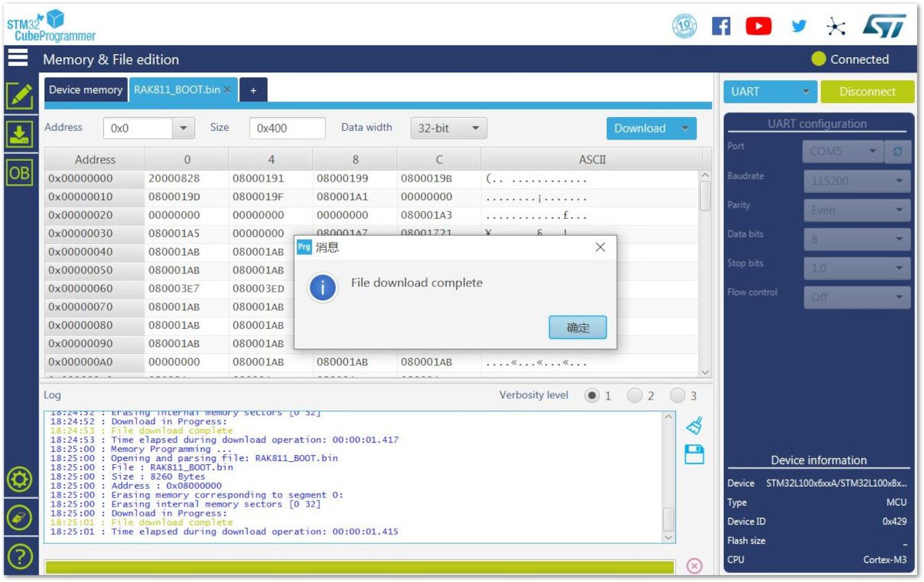Open the Stop bits dropdown
The width and height of the screenshot is (924, 582).
click(x=857, y=268)
